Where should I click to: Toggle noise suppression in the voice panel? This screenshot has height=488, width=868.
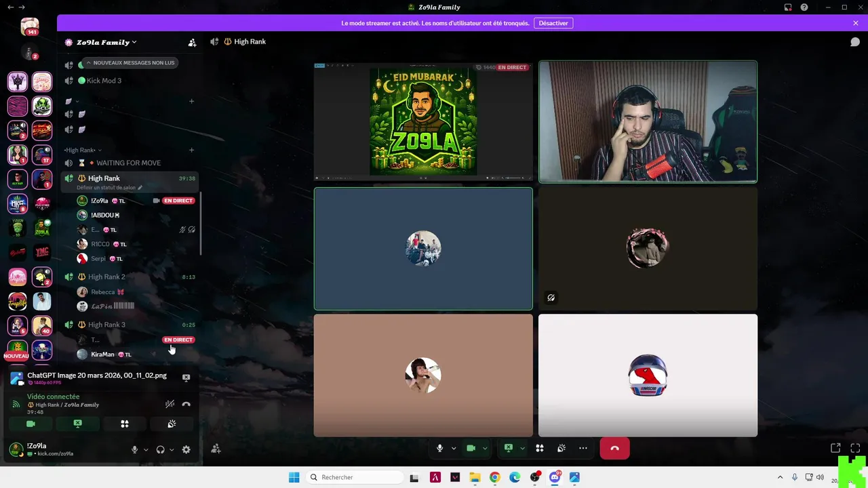click(x=170, y=404)
